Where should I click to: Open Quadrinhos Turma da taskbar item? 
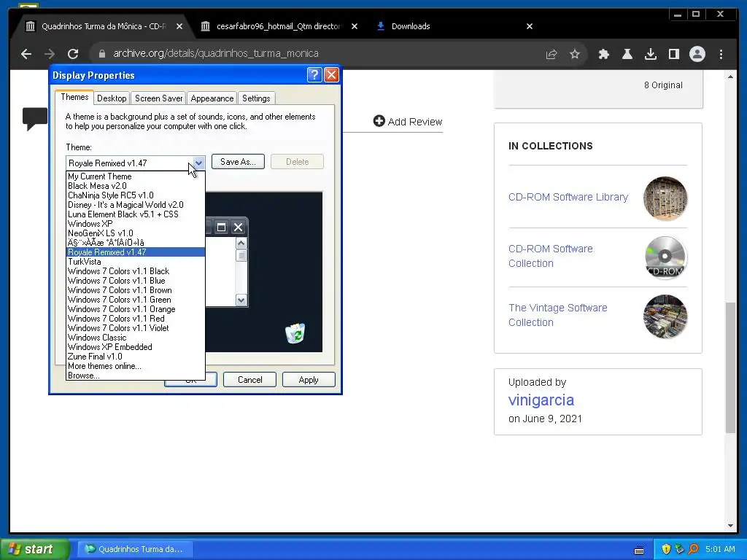135,549
